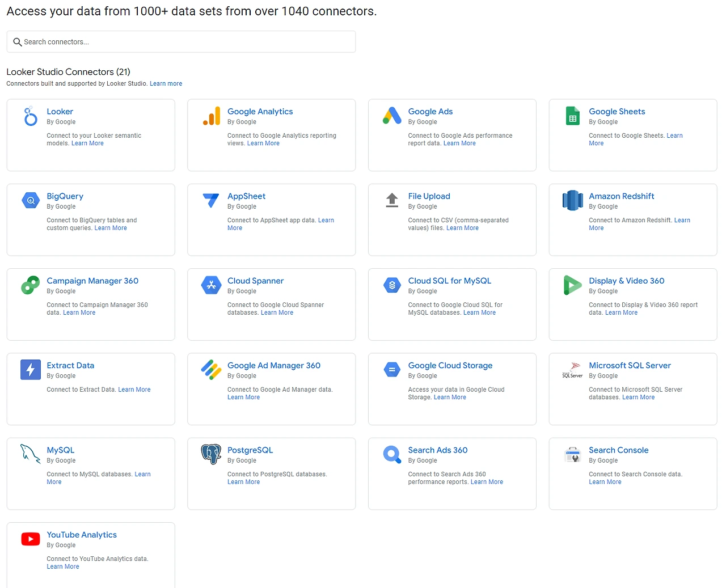This screenshot has height=588, width=726.
Task: Select the YouTube Analytics play icon
Action: pos(31,539)
